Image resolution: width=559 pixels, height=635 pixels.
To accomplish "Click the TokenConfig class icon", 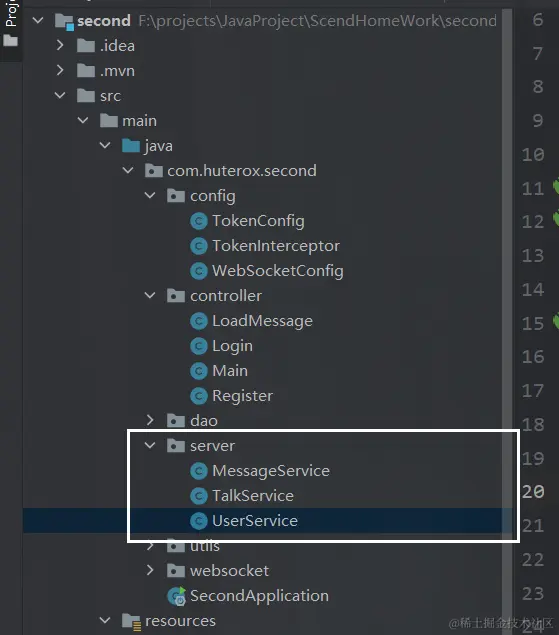I will pos(199,221).
